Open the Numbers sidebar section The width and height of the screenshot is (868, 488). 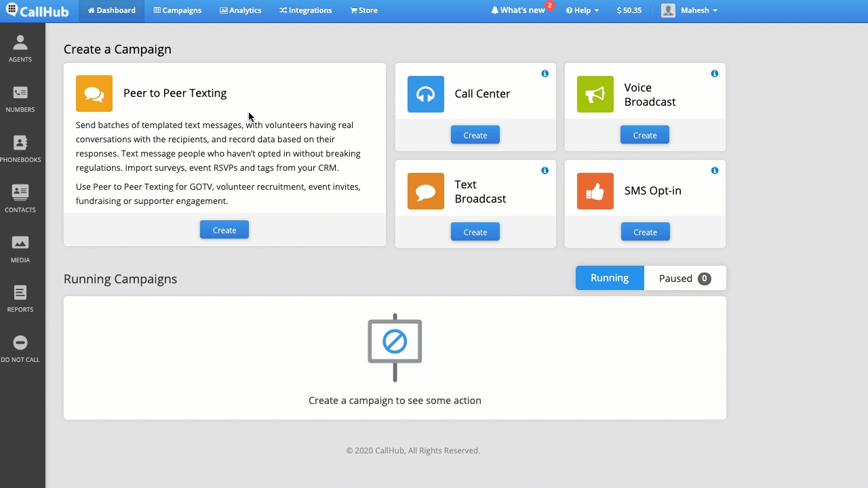pos(20,99)
